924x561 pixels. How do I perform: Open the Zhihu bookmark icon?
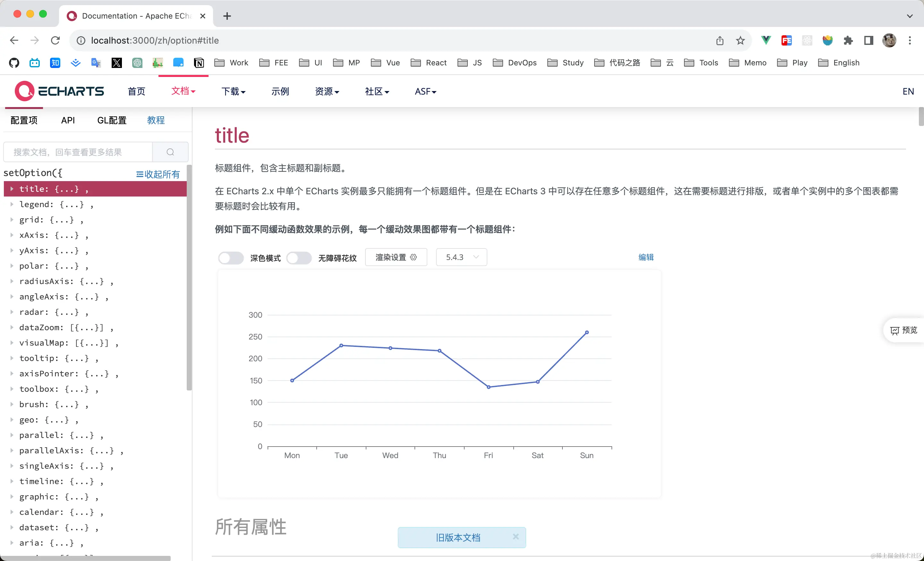55,63
